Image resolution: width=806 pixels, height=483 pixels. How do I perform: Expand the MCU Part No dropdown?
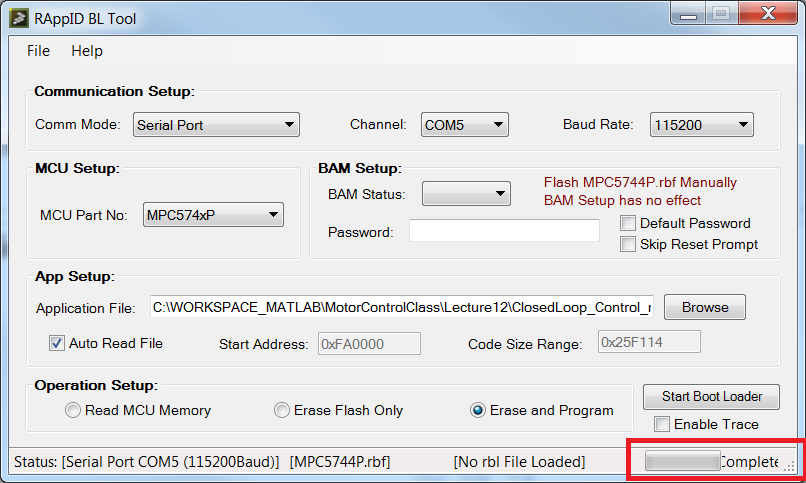[213, 215]
